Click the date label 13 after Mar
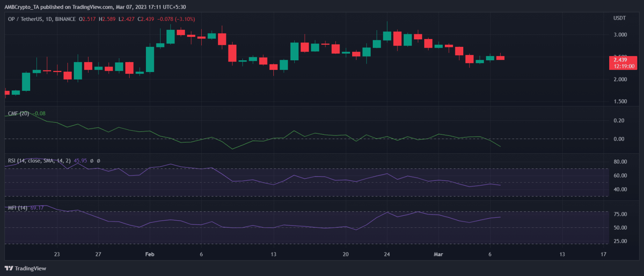Screen dimensions: 644x276 pyautogui.click(x=562, y=254)
